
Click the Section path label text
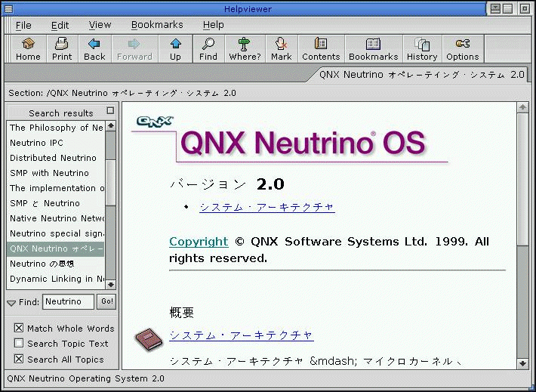tap(122, 93)
